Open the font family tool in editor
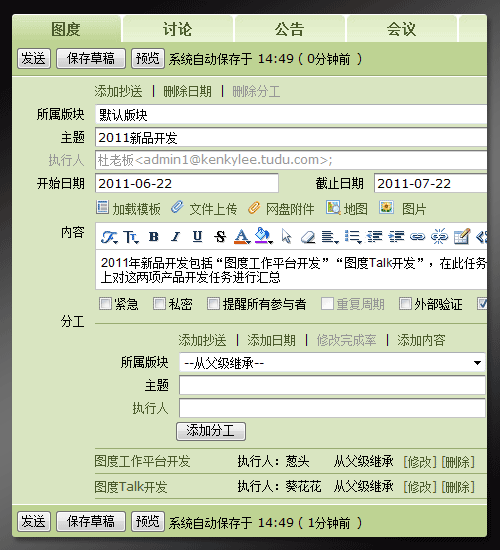Screen dimensions: 500x550 109,237
